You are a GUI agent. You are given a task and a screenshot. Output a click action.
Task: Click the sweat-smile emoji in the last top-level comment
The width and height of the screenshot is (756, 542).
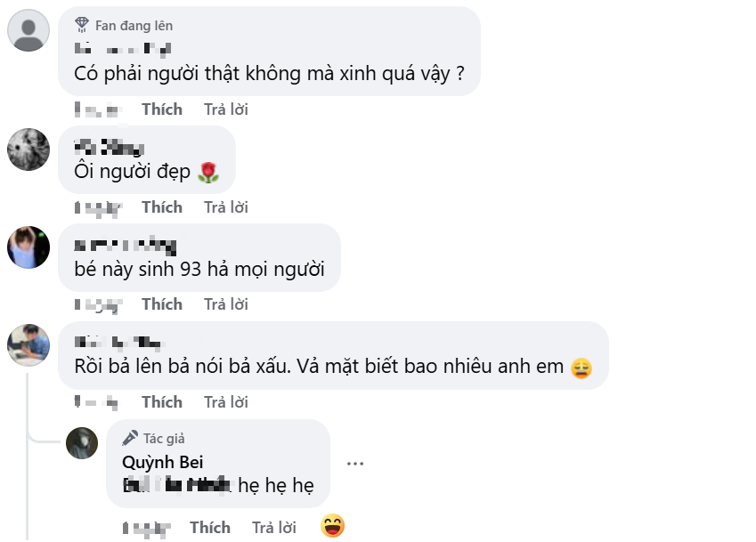[582, 364]
